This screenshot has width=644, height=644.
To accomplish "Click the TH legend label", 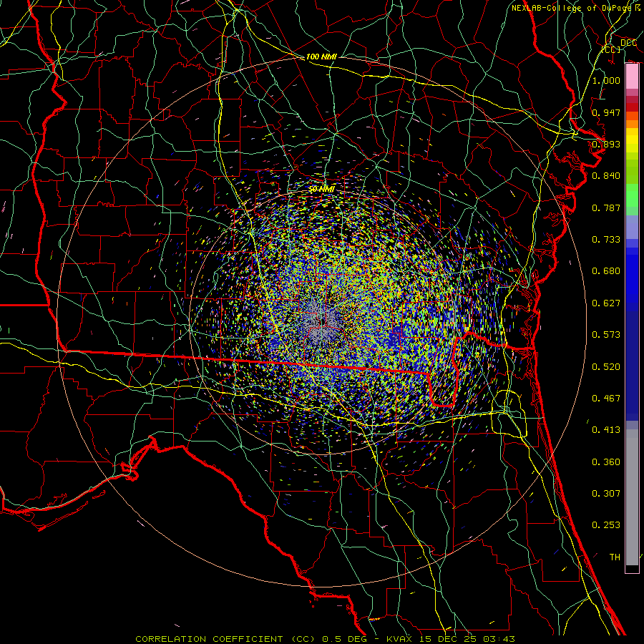I will tap(615, 557).
